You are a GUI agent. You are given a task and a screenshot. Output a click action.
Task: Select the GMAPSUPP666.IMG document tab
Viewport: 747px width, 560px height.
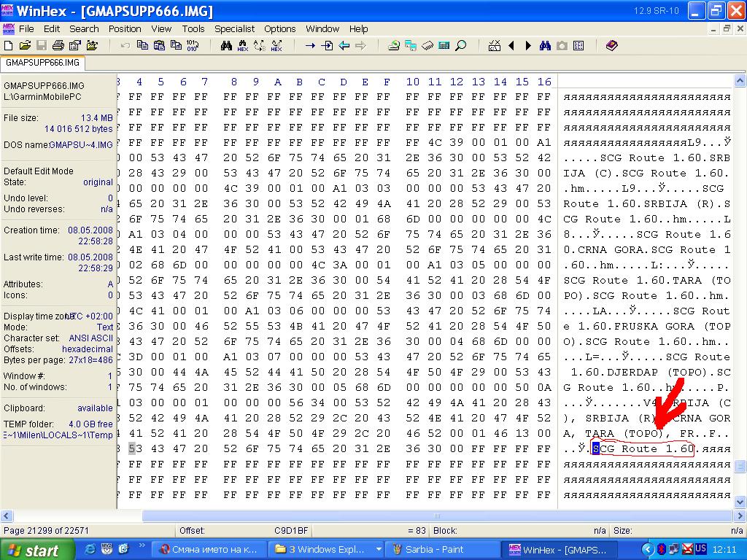pyautogui.click(x=43, y=63)
